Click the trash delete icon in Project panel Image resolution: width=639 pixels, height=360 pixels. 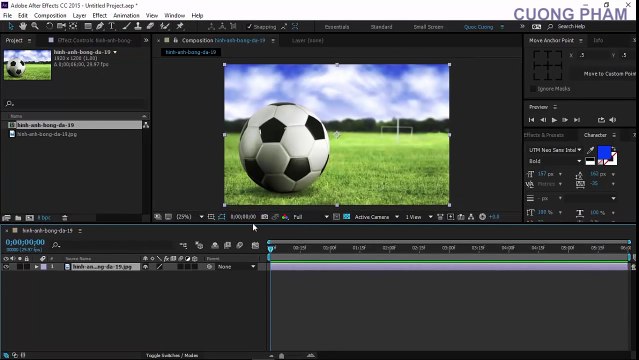[64, 218]
